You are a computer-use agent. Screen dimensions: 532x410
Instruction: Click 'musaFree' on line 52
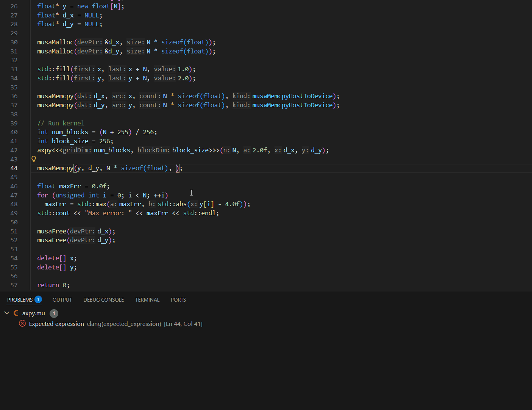pyautogui.click(x=52, y=240)
